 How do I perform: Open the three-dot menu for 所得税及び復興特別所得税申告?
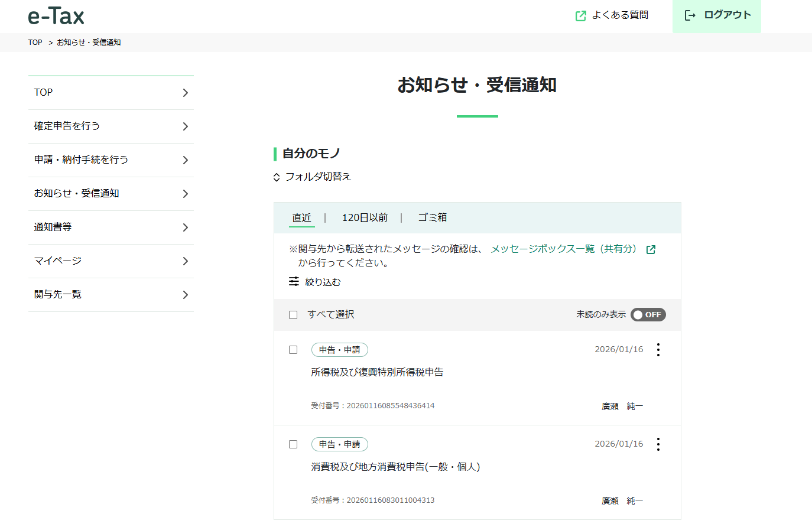pos(658,350)
